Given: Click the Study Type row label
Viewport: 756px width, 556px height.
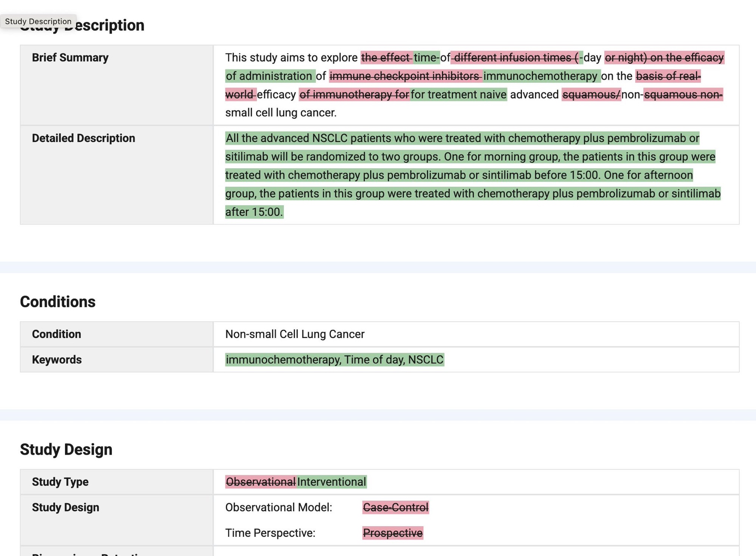Looking at the screenshot, I should (x=60, y=482).
